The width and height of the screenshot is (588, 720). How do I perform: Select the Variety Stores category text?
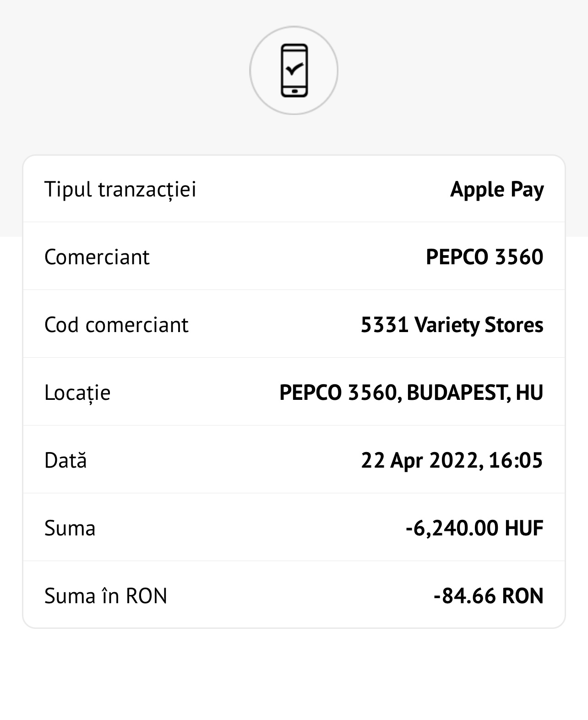[479, 325]
